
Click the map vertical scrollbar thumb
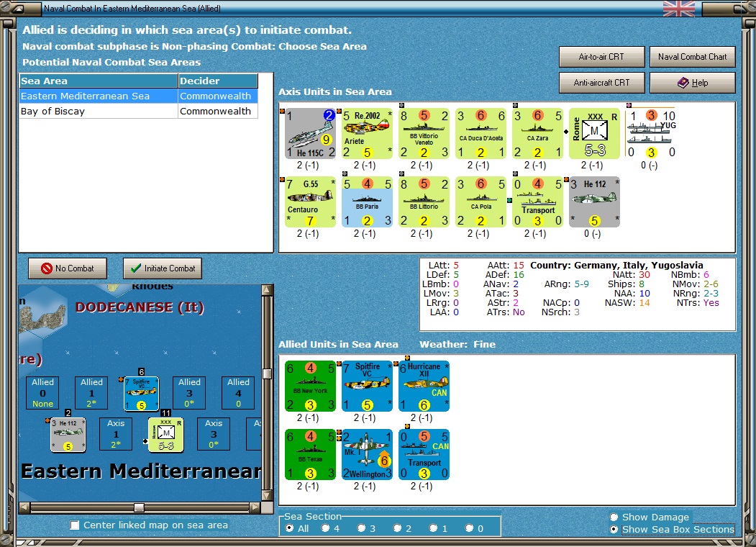click(x=267, y=374)
